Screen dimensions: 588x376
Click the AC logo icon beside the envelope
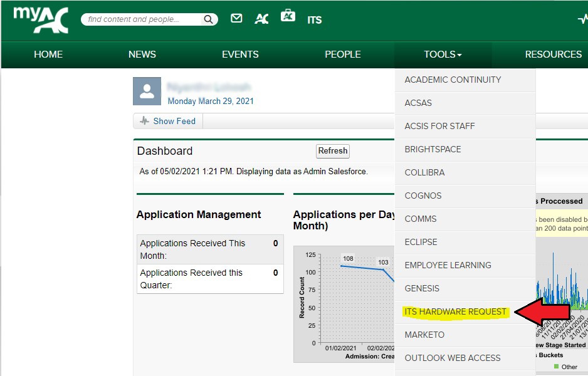[x=261, y=19]
